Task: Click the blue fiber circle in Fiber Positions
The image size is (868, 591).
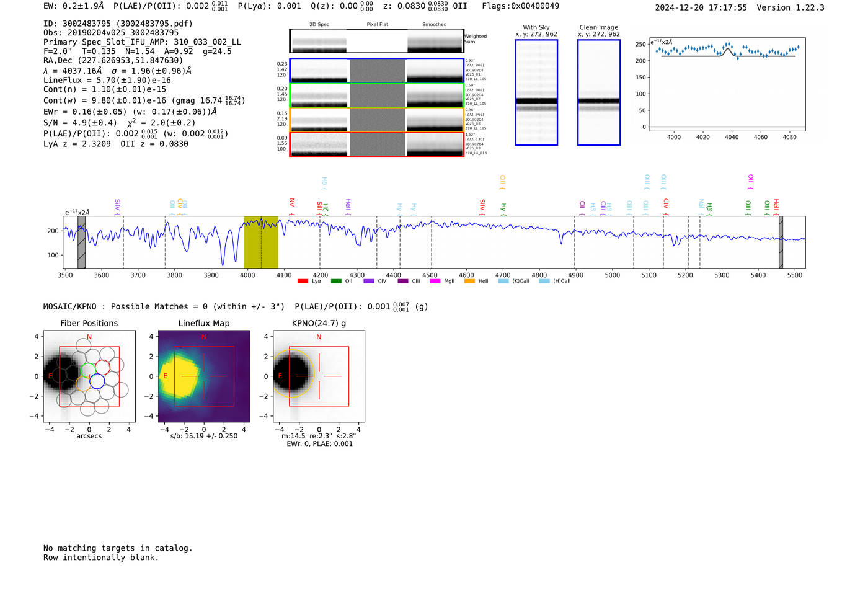Action: click(97, 381)
